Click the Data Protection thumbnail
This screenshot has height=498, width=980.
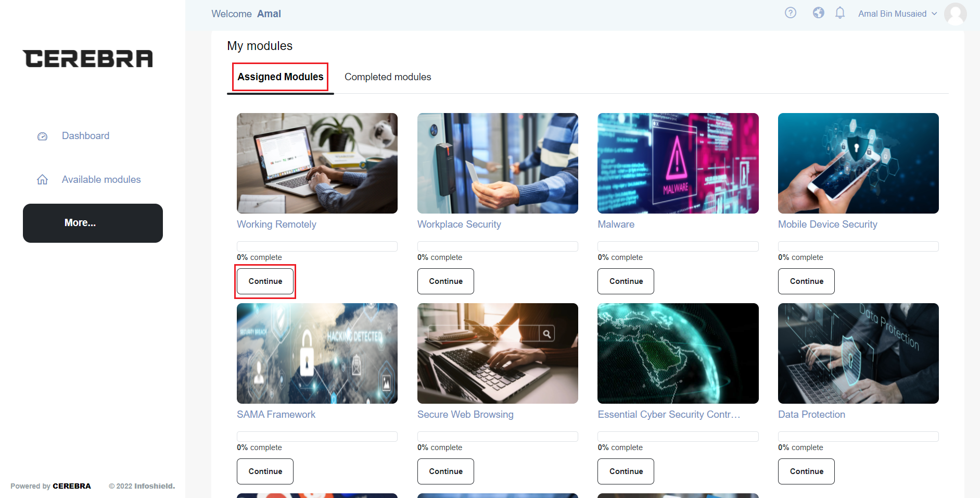(x=858, y=353)
